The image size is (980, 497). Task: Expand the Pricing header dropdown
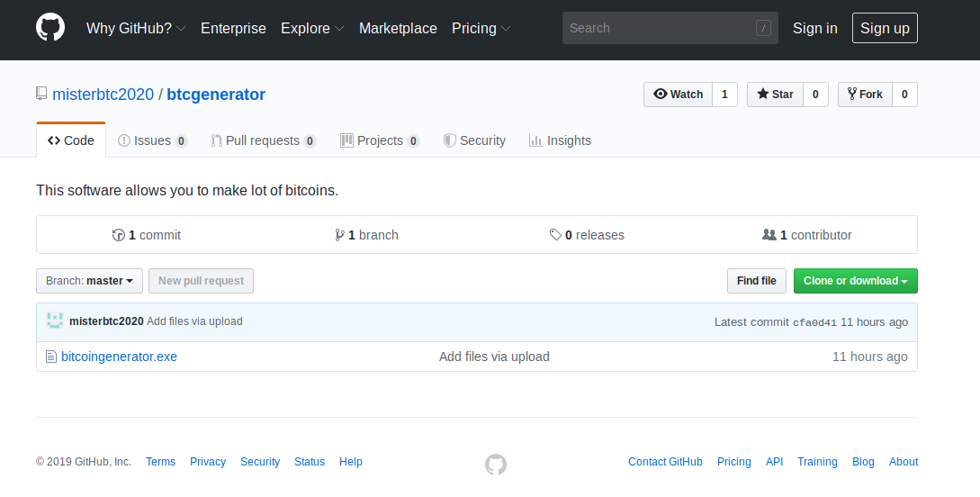(x=481, y=28)
